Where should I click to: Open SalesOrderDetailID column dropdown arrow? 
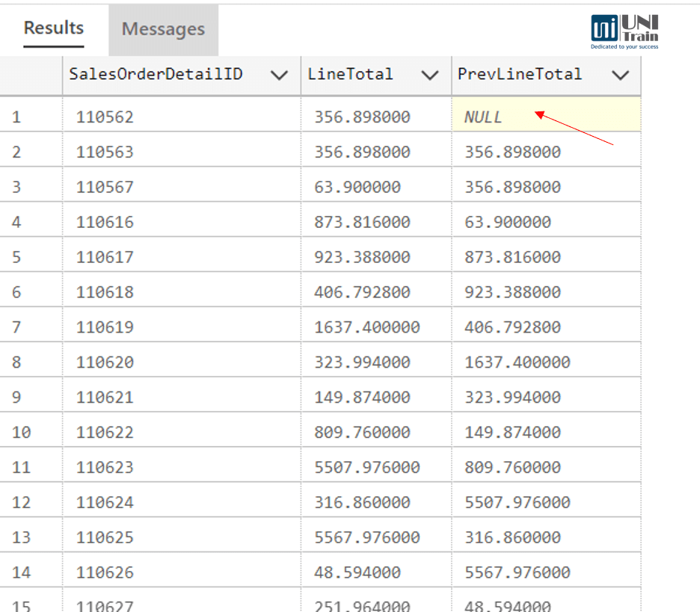point(279,75)
